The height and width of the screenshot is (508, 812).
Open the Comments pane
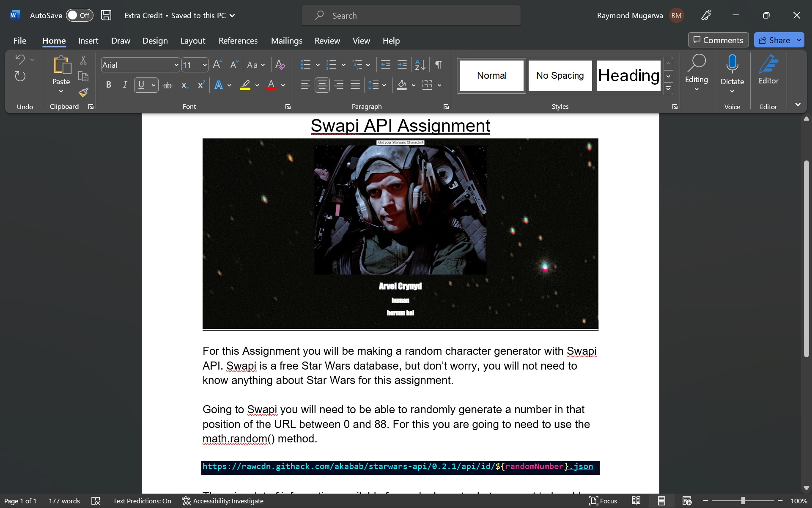(718, 40)
